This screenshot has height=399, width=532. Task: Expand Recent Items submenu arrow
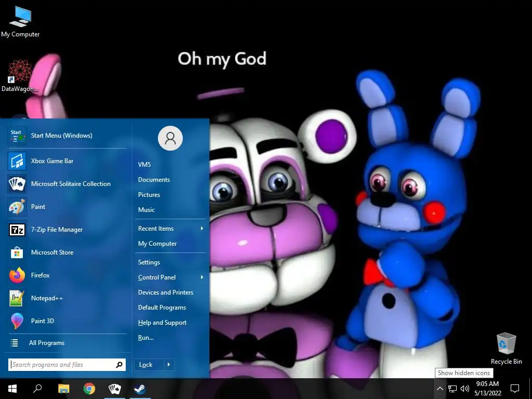pyautogui.click(x=202, y=229)
